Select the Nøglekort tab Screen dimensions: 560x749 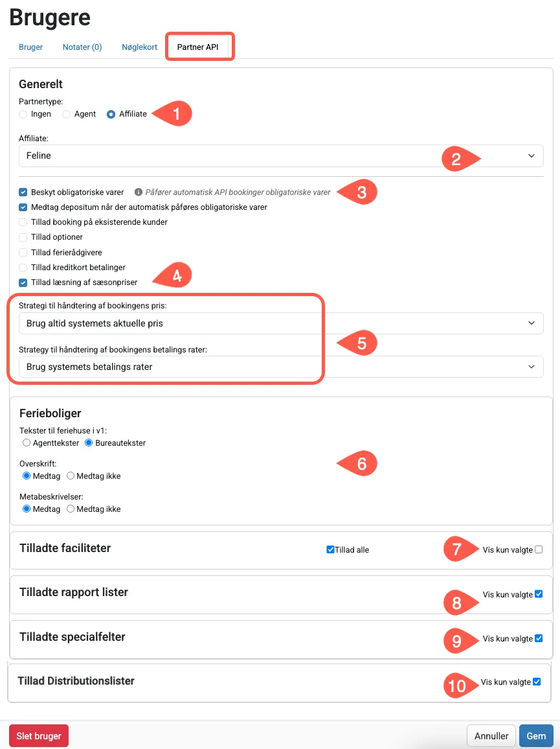click(139, 47)
